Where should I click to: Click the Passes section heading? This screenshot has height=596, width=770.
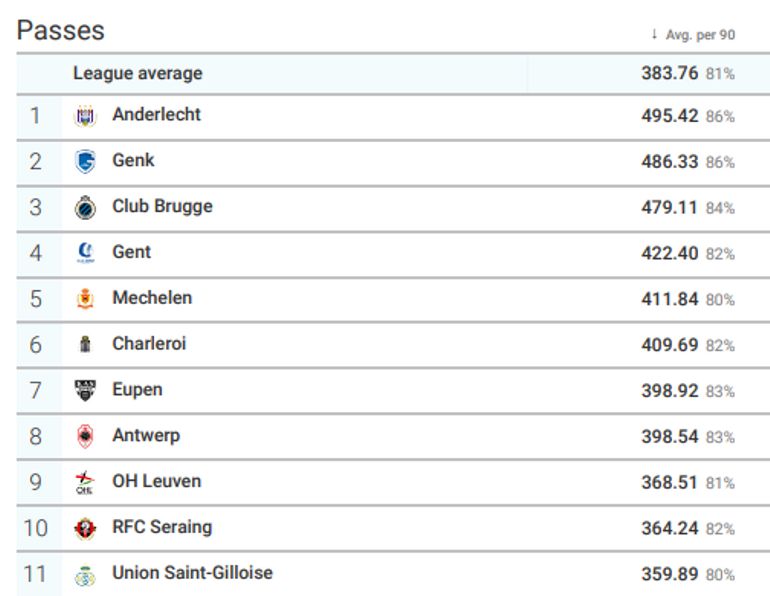point(61,30)
